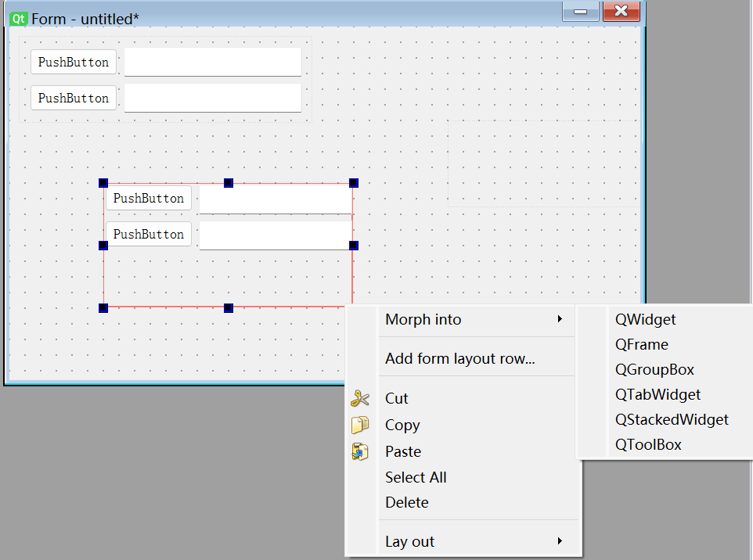753x560 pixels.
Task: Click the first PushButton in selected layout
Action: 149,198
